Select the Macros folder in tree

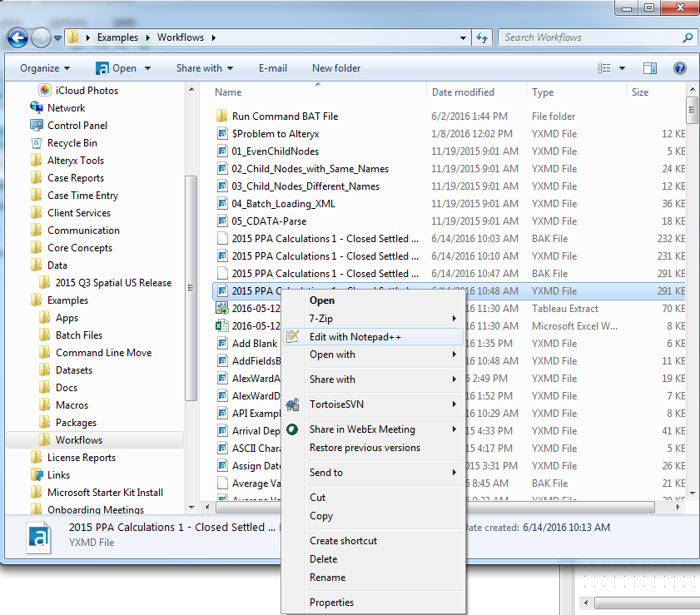(72, 405)
